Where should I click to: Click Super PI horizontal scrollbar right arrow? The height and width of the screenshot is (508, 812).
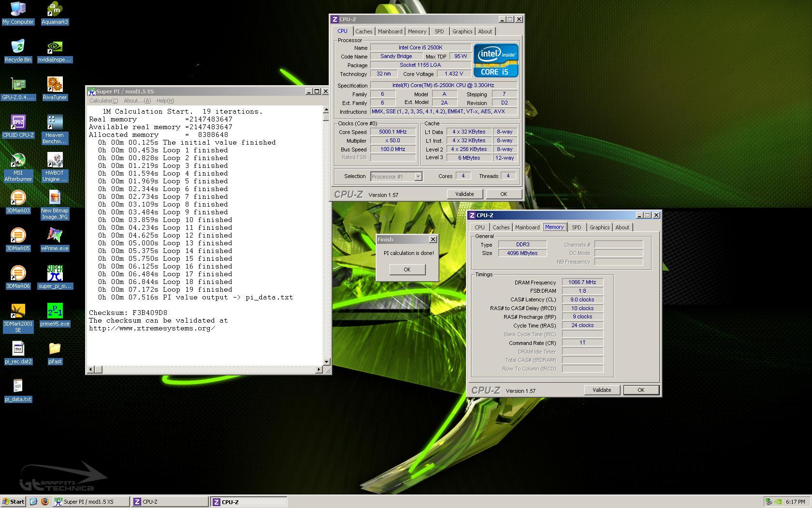point(319,370)
